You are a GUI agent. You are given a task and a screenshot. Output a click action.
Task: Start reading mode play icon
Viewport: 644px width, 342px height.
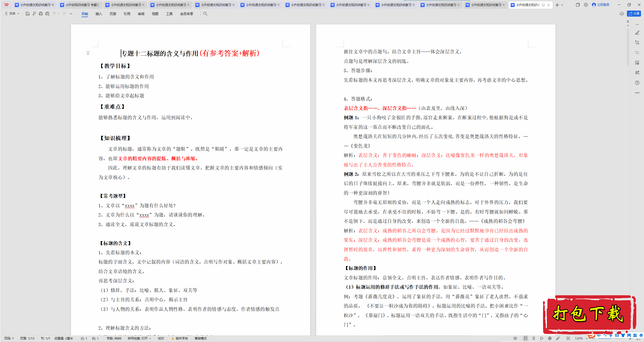point(542,338)
